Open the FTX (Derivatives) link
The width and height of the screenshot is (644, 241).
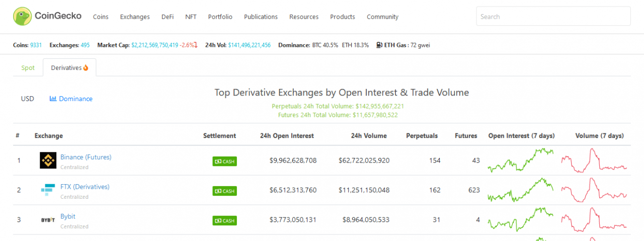click(85, 187)
